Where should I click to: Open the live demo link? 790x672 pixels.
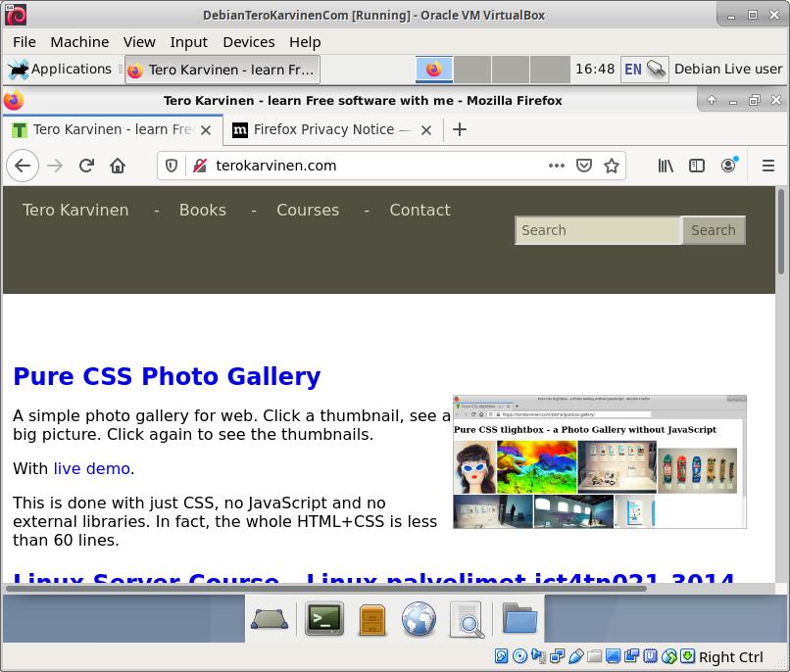(x=92, y=468)
